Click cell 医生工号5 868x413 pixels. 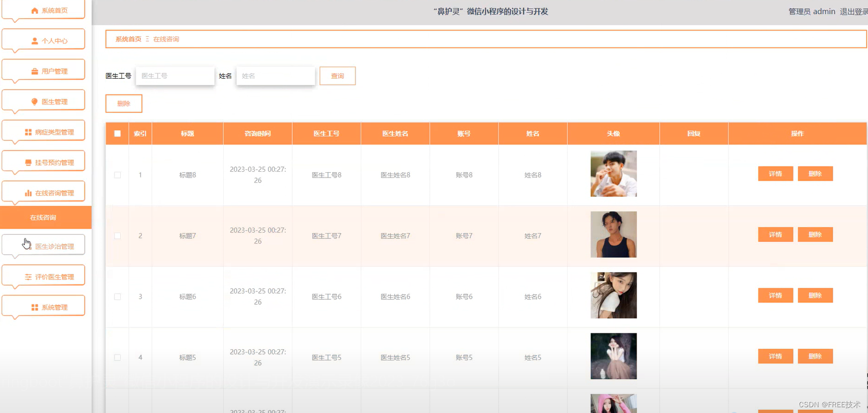click(327, 358)
